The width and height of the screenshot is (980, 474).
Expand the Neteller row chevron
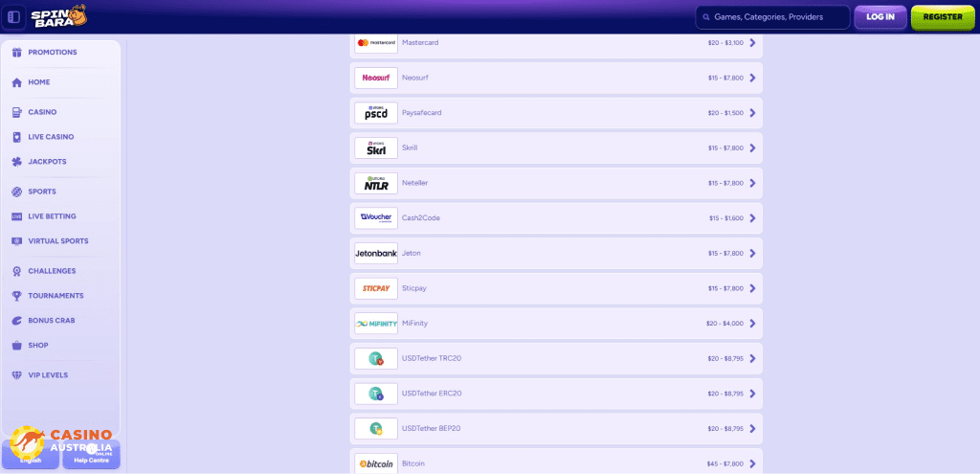pos(752,183)
